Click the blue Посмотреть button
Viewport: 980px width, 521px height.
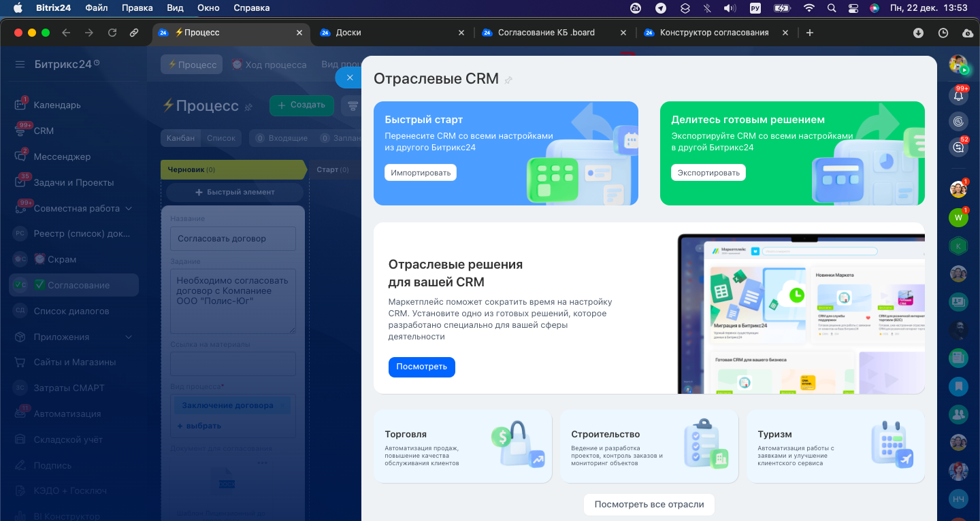(422, 367)
